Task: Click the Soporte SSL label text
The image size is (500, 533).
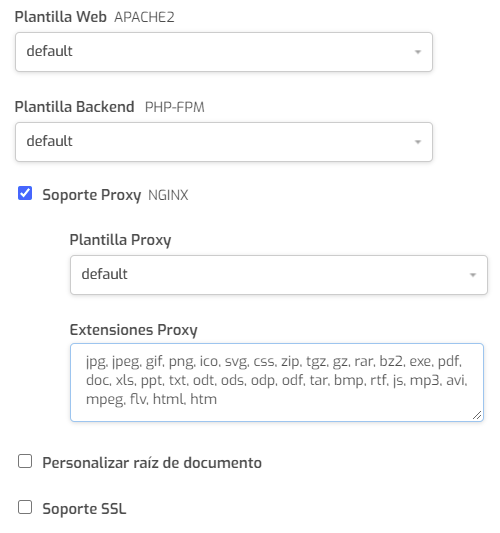Action: tap(84, 509)
